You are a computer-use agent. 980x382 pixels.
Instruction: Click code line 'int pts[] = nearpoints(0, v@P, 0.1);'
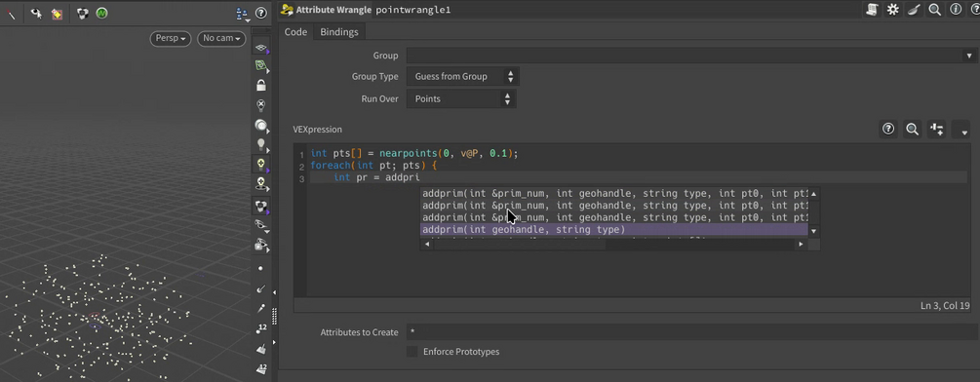414,154
